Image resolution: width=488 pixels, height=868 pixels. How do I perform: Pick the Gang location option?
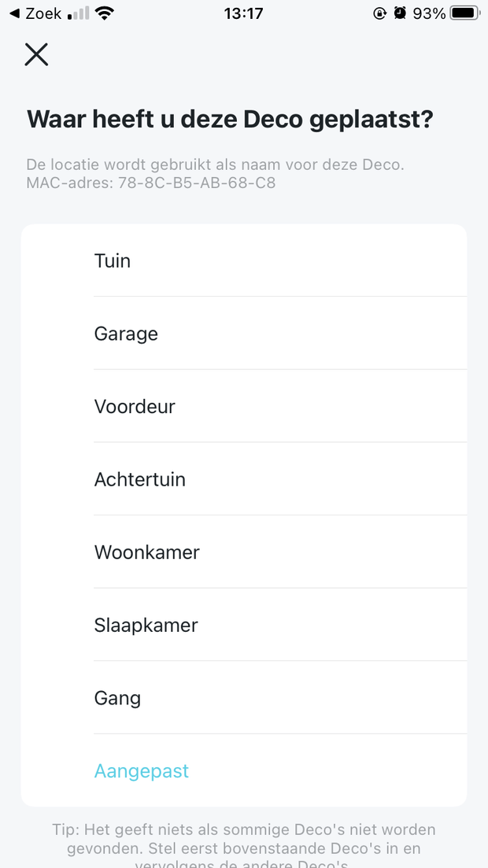pos(244,698)
